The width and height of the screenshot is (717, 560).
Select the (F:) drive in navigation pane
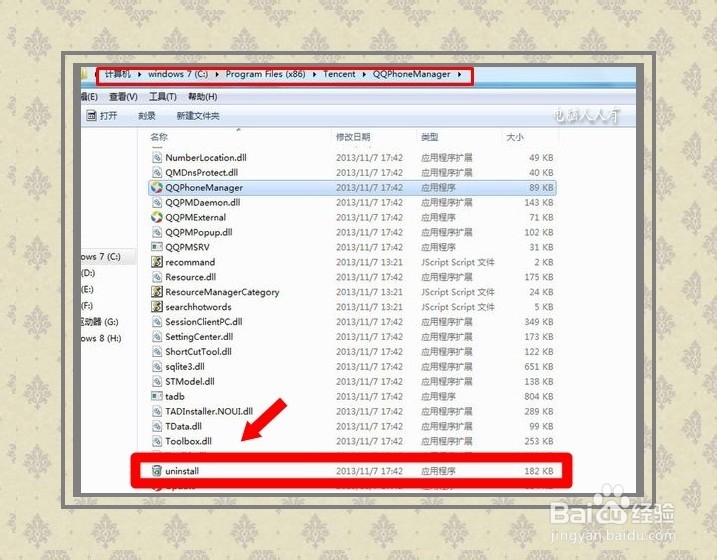coord(87,305)
